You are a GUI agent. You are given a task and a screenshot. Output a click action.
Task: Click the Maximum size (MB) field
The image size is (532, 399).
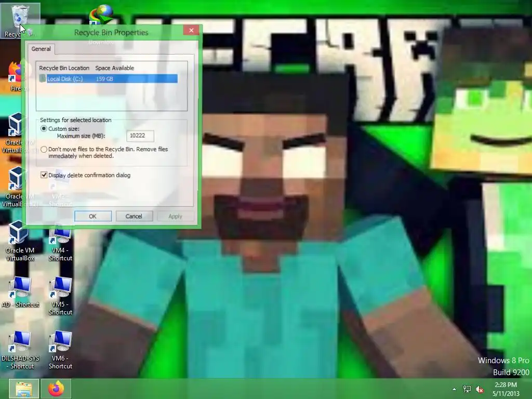click(x=140, y=136)
